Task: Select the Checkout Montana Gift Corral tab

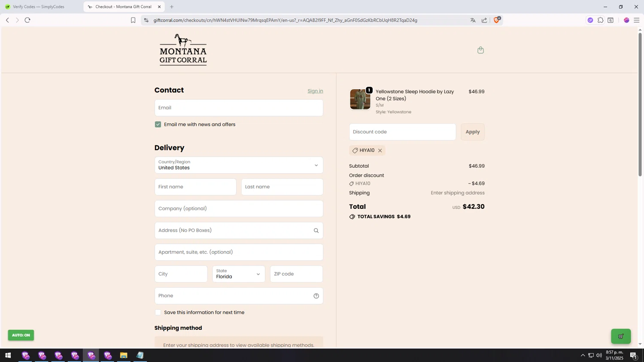Action: tap(123, 7)
